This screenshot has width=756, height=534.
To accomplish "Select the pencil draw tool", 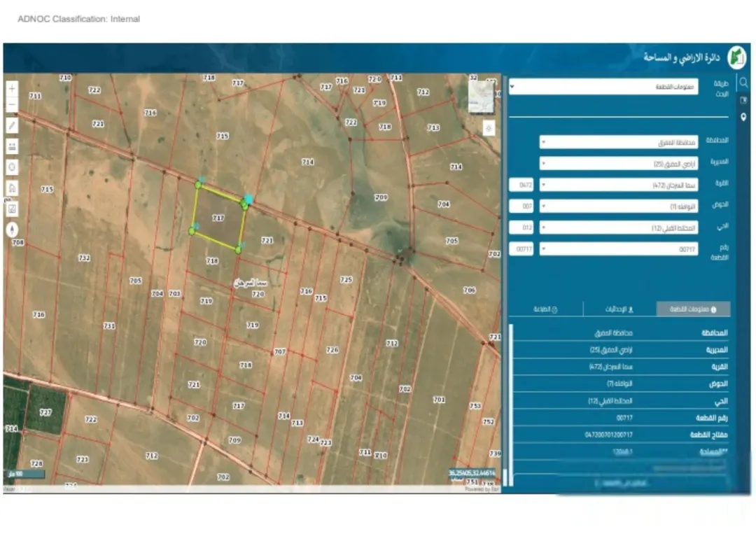I will point(12,126).
